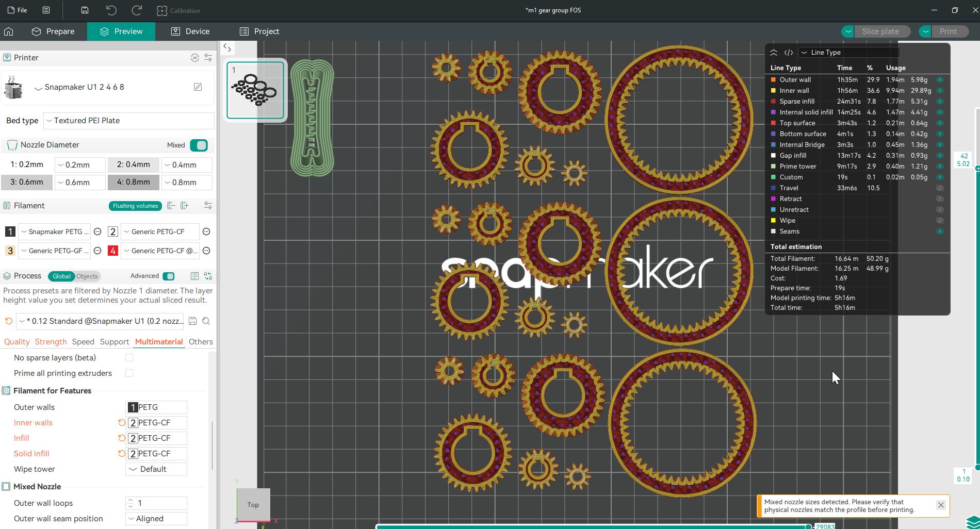
Task: Toggle the Advanced settings switch
Action: 169,276
